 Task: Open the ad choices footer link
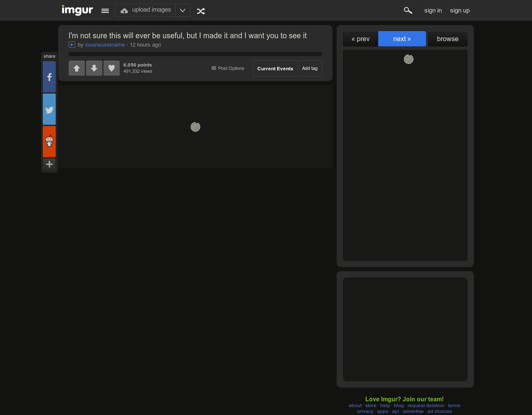point(440,411)
